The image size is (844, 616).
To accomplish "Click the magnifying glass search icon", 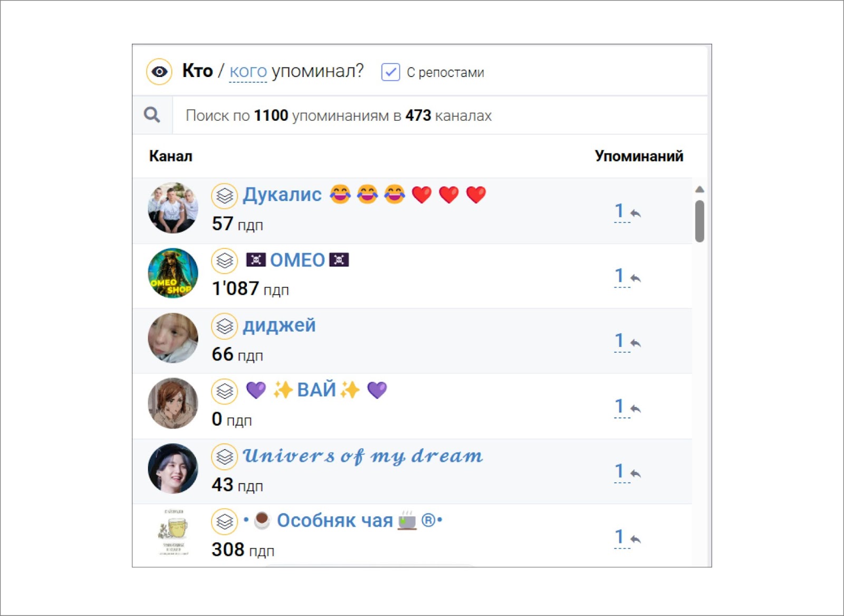I will 152,115.
